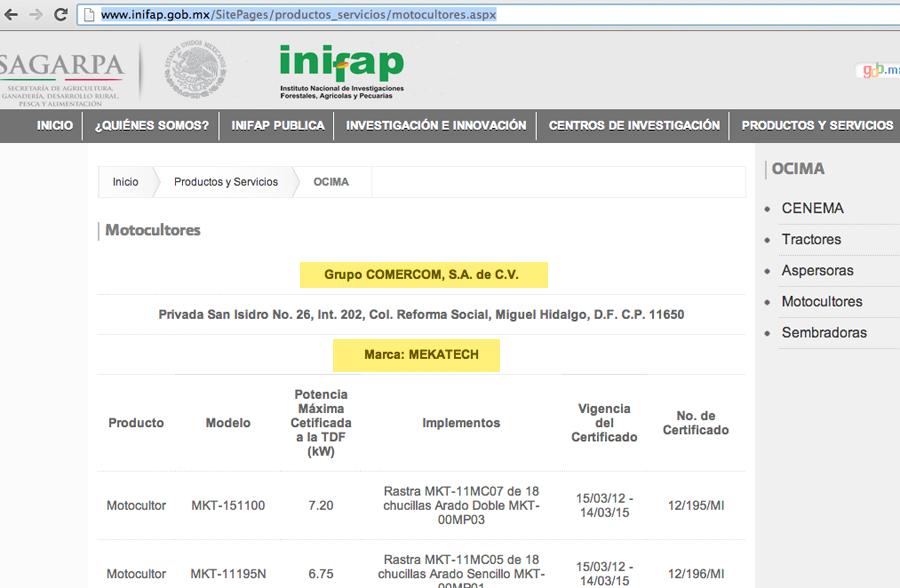Click certificate number 12/195/MI
Screen dimensions: 900x588
696,505
